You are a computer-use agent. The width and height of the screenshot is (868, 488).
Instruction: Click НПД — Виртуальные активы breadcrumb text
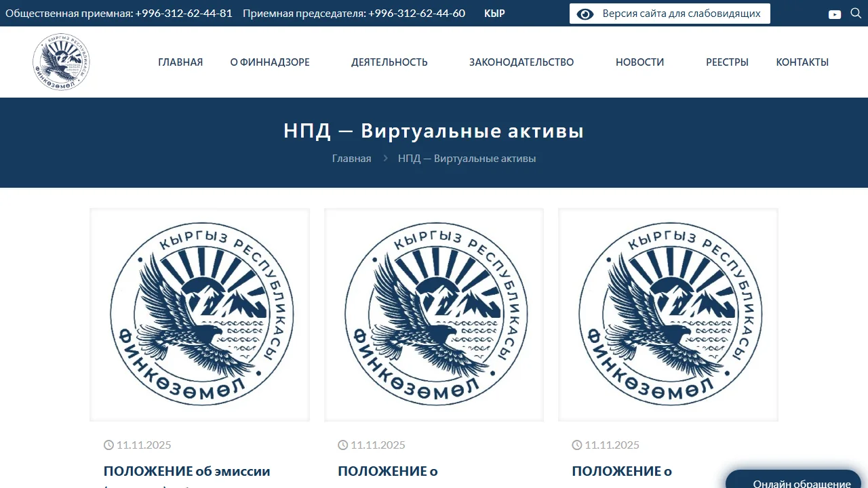[467, 159]
